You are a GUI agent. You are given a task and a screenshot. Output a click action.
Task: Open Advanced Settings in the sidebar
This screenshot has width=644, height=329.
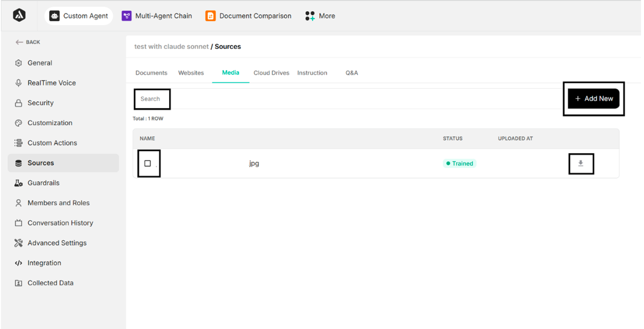[x=57, y=243]
